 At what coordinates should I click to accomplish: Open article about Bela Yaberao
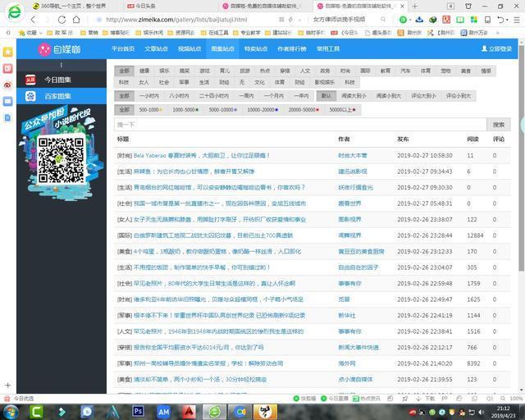point(202,155)
